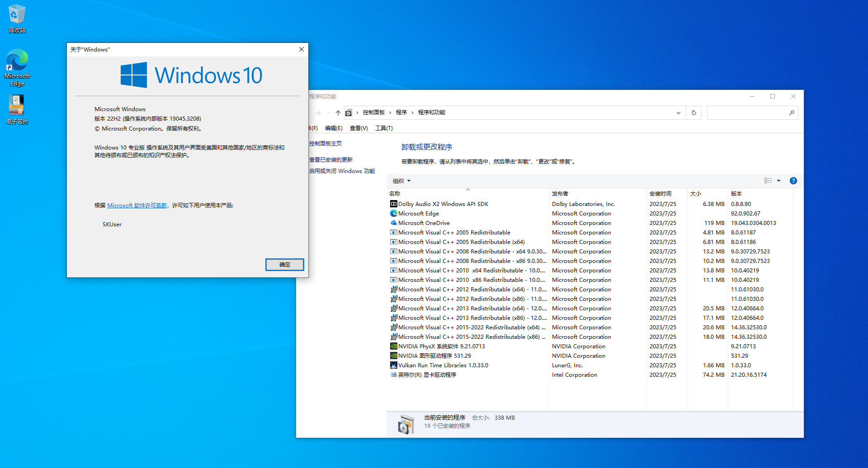Click the chevron after 程序 in breadcrumb
This screenshot has width=868, height=468.
point(412,112)
